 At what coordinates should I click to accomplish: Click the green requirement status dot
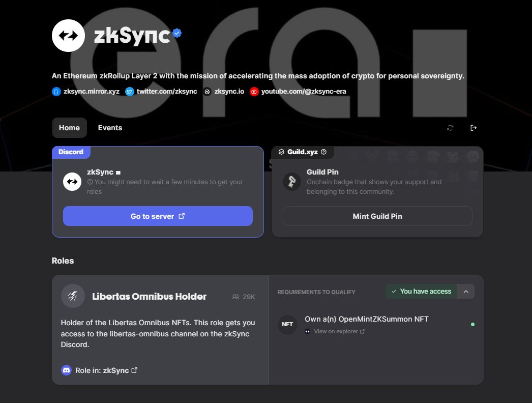click(x=472, y=325)
